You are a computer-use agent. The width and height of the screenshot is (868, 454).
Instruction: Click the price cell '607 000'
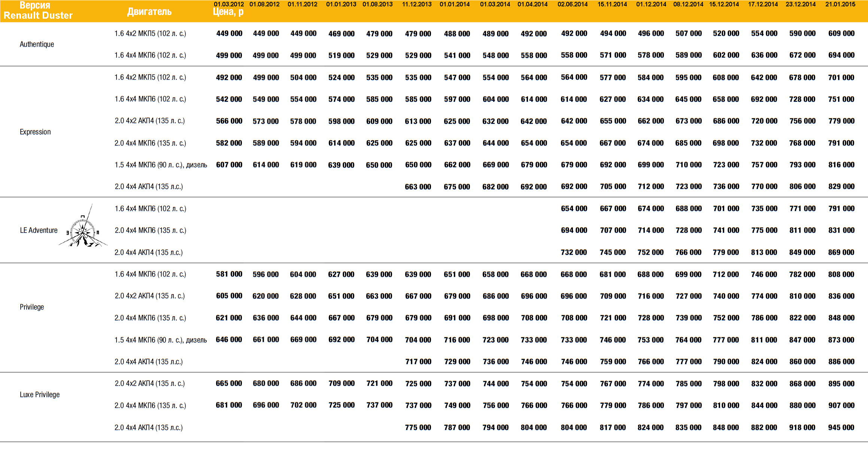point(229,165)
